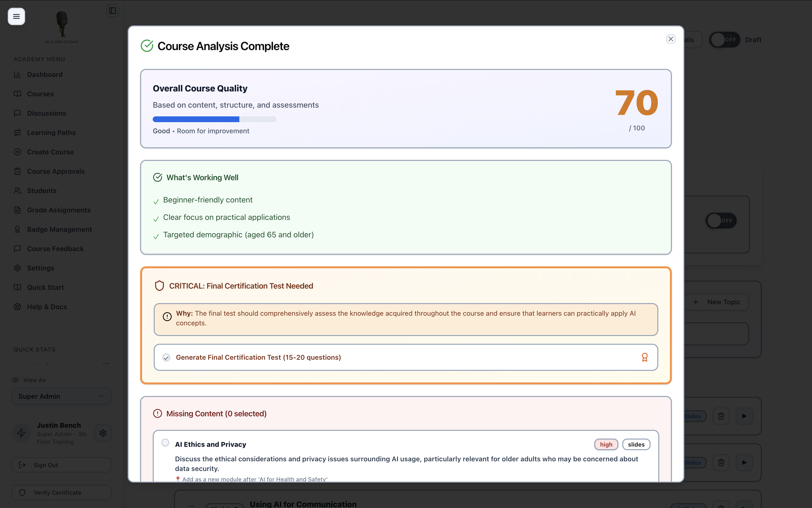This screenshot has height=508, width=812.
Task: Click the Students people icon
Action: pos(17,191)
